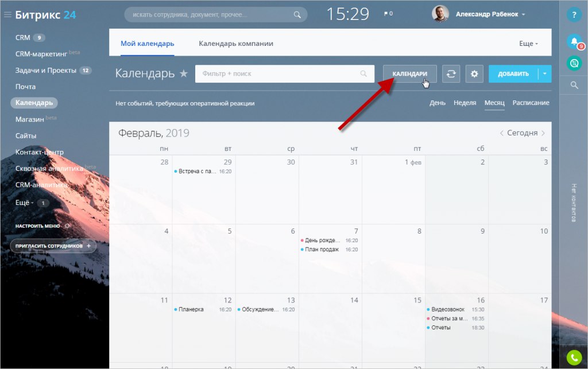588x369 pixels.
Task: Click the Нет контактов side panel label
Action: coord(574,203)
